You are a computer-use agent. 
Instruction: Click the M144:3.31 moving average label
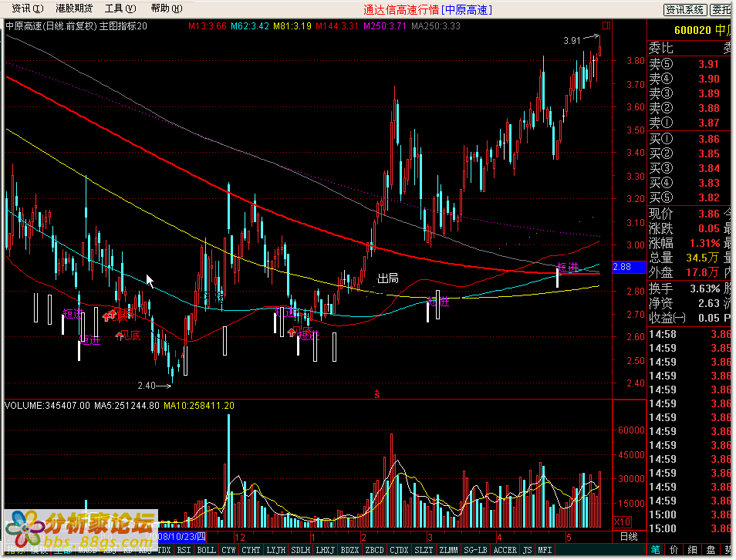(337, 26)
